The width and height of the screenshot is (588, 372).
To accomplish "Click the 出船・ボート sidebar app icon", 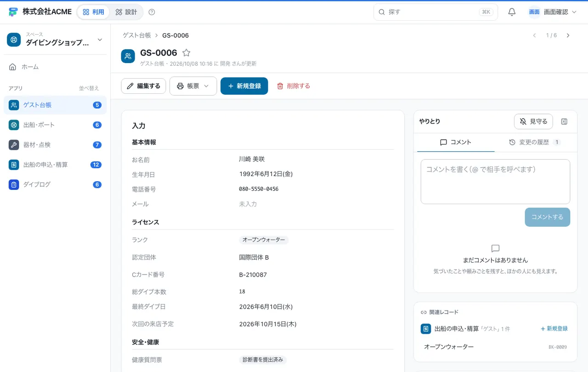I will pos(14,125).
